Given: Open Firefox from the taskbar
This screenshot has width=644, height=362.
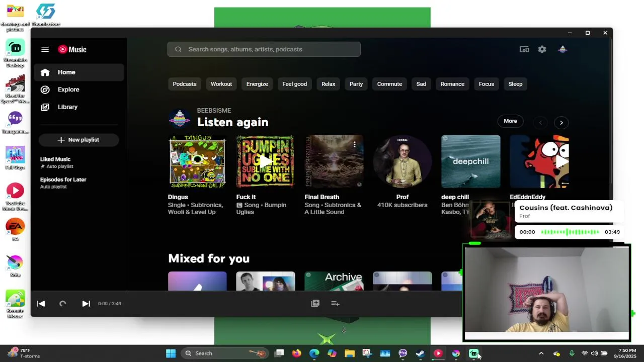Looking at the screenshot, I should click(x=296, y=353).
